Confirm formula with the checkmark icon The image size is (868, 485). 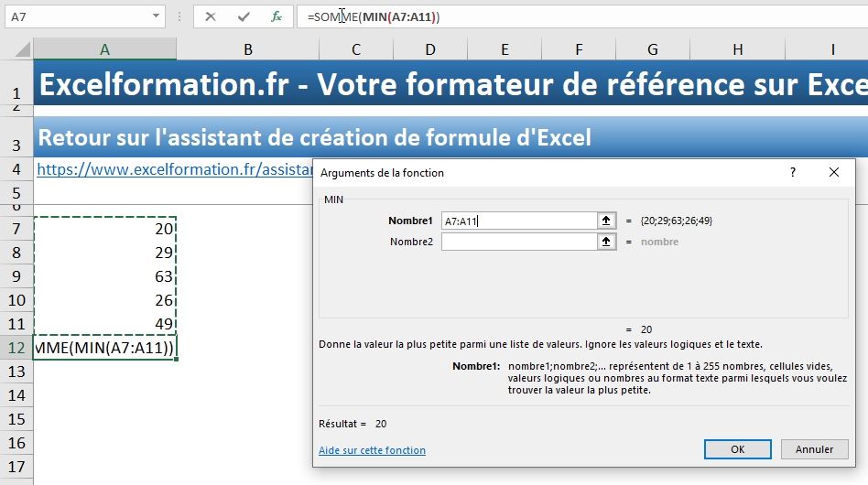(x=244, y=16)
